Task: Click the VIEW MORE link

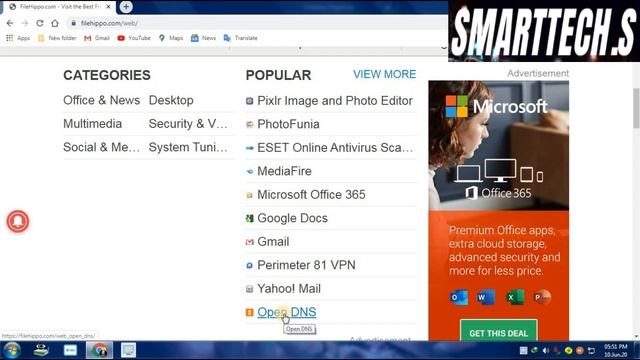Action: coord(384,74)
